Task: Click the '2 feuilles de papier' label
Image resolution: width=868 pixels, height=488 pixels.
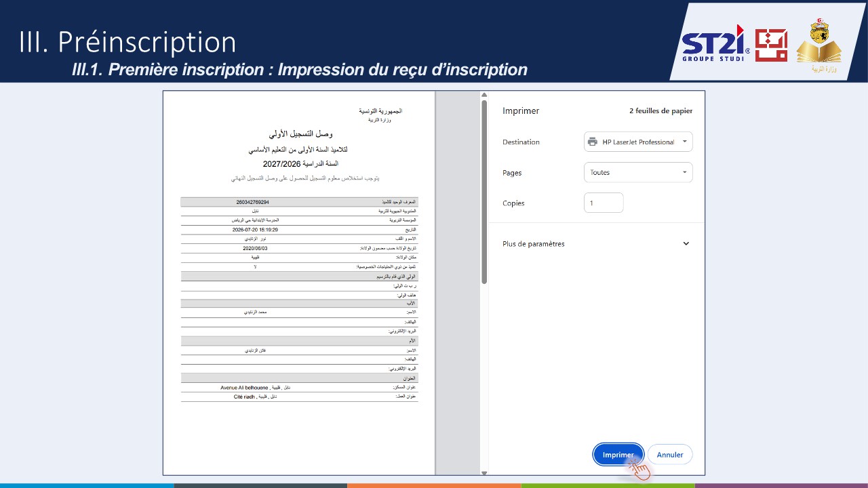Action: coord(661,111)
